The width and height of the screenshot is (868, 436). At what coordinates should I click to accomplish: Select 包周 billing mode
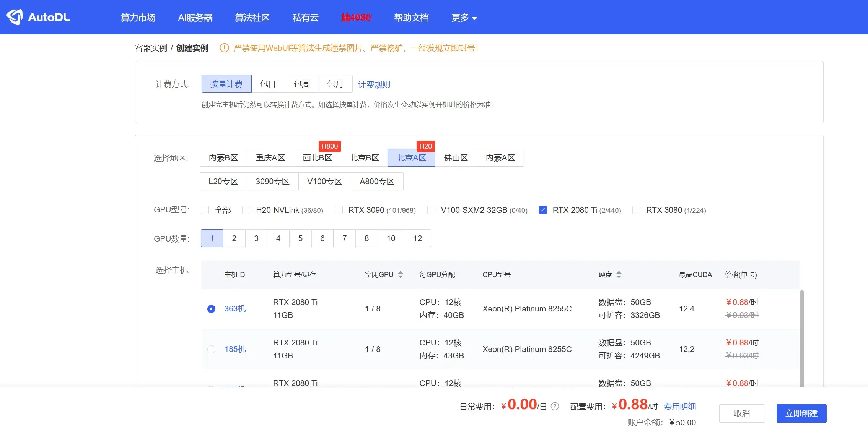click(302, 84)
